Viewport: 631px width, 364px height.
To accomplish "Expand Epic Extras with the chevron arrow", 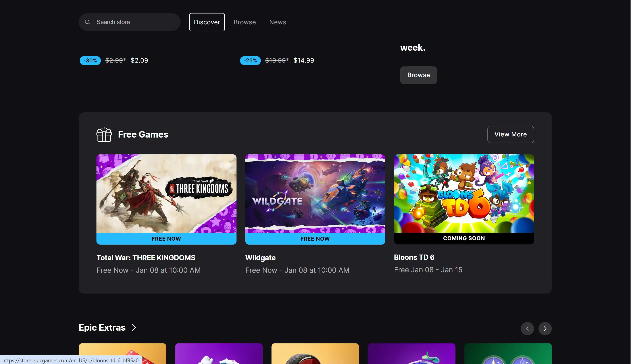I will click(134, 328).
